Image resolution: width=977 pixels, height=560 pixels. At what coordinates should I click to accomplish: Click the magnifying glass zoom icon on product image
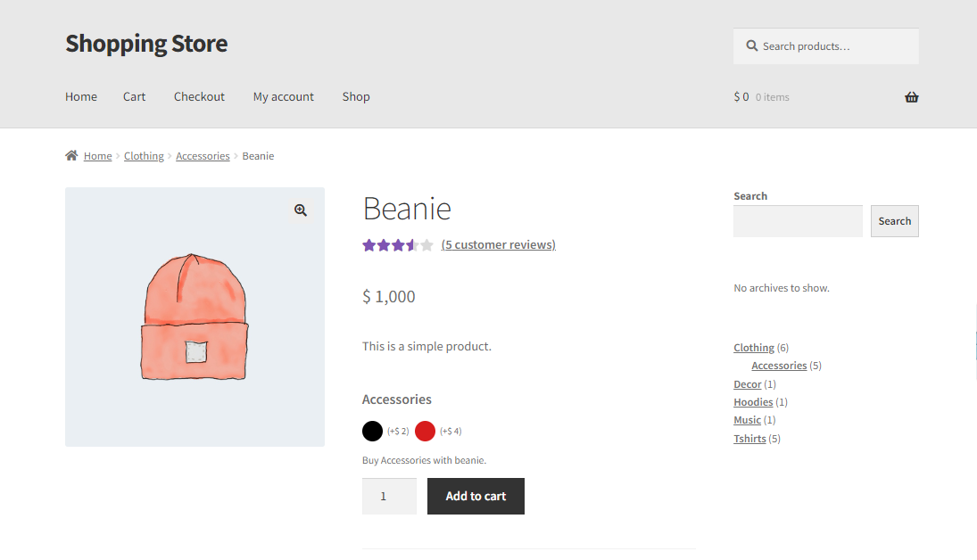(x=301, y=210)
